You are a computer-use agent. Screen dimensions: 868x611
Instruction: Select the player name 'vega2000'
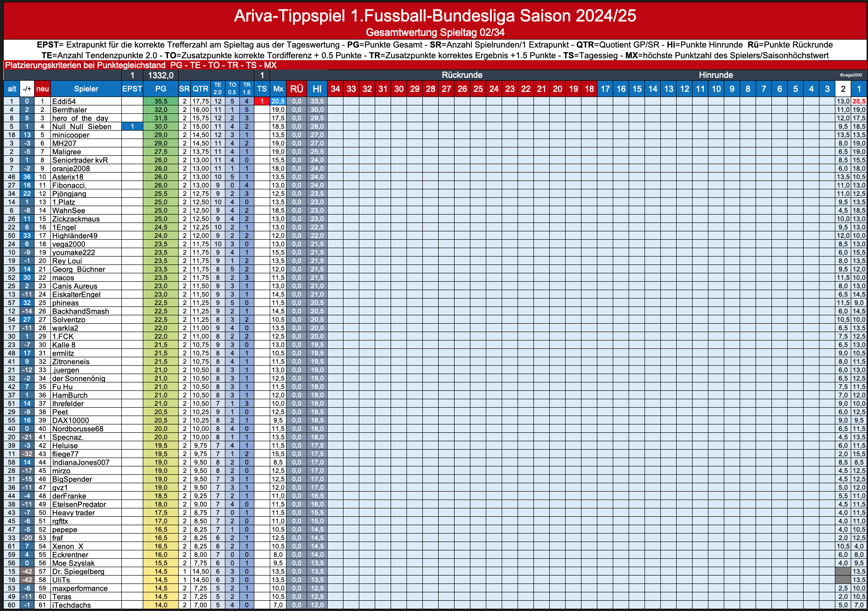[x=69, y=244]
